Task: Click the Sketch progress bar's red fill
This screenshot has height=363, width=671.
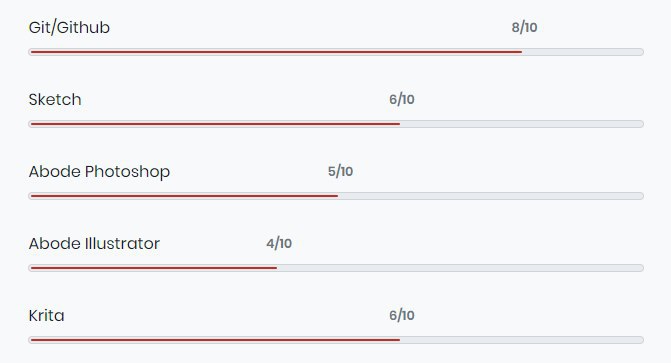Action: click(x=215, y=124)
